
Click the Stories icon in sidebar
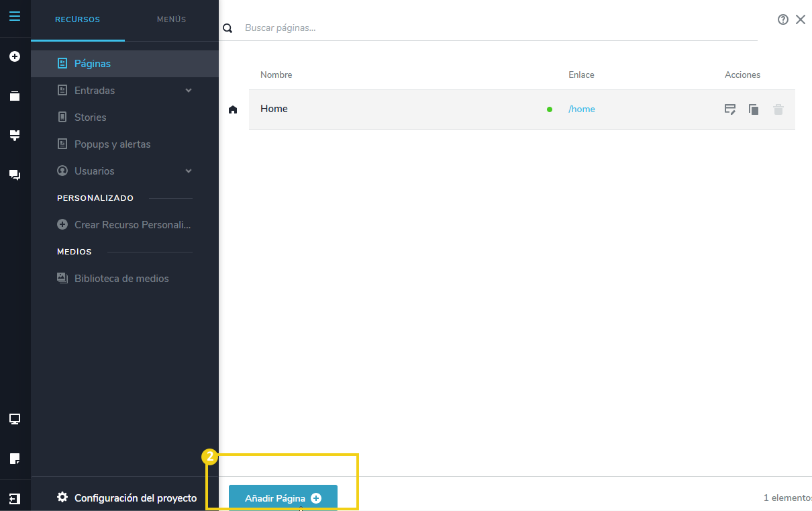pyautogui.click(x=62, y=118)
